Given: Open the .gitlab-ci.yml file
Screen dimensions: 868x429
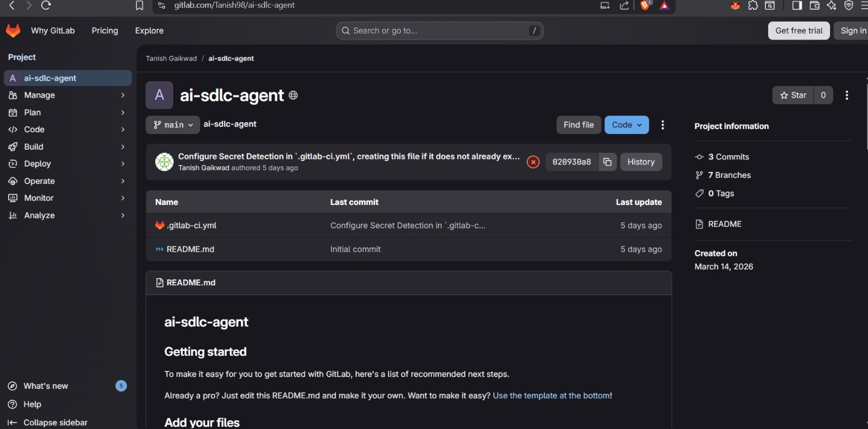Looking at the screenshot, I should point(192,226).
